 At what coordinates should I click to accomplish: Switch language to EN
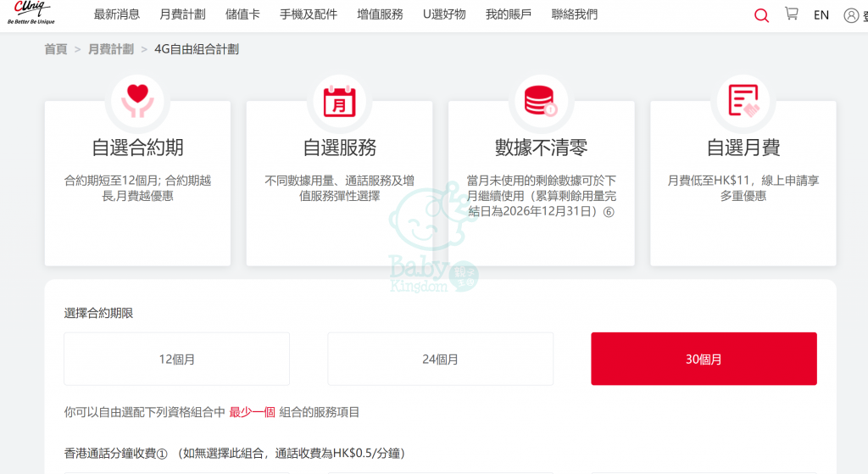point(821,15)
